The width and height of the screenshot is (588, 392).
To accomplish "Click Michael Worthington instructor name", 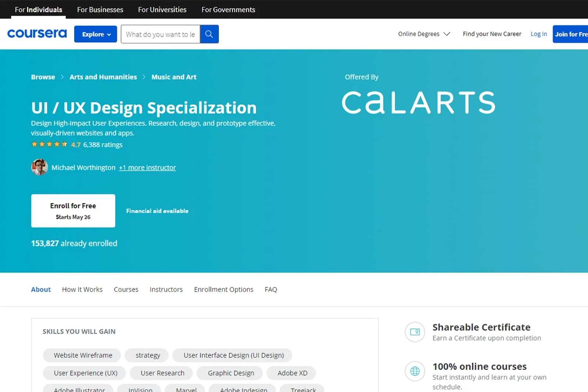I will coord(83,168).
